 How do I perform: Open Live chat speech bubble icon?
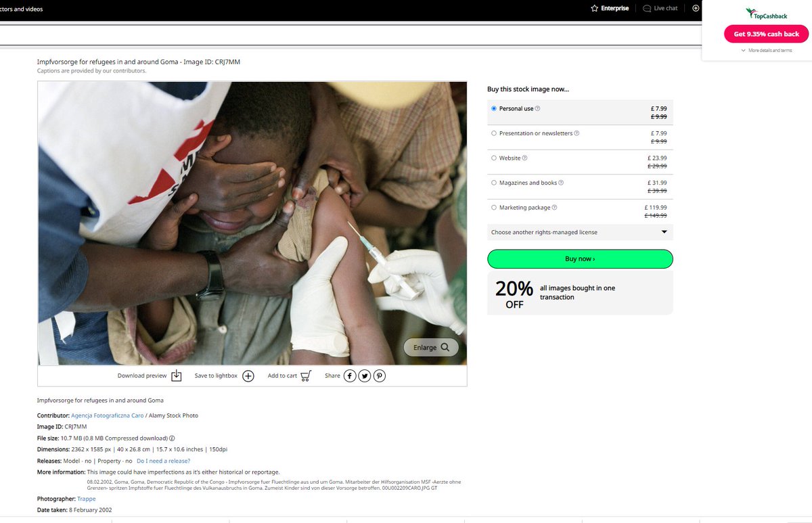click(x=647, y=8)
